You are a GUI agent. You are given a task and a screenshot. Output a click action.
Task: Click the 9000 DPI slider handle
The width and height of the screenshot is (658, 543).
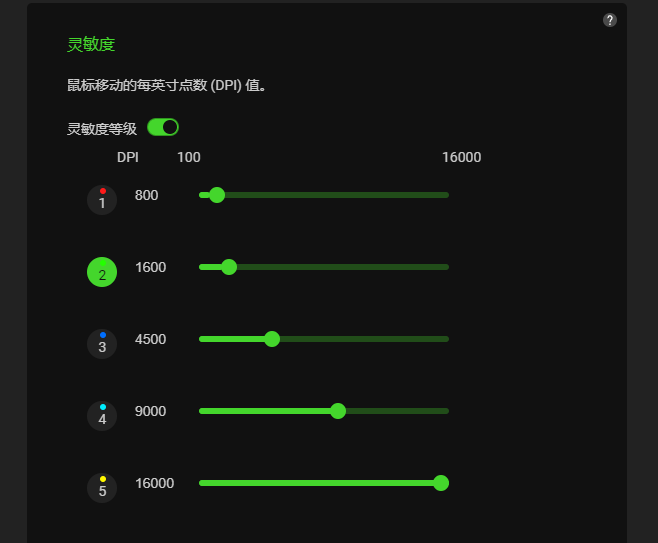coord(338,411)
